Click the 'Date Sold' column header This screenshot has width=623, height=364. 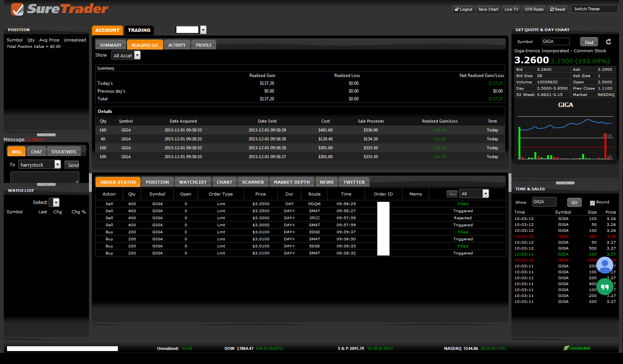pyautogui.click(x=267, y=121)
